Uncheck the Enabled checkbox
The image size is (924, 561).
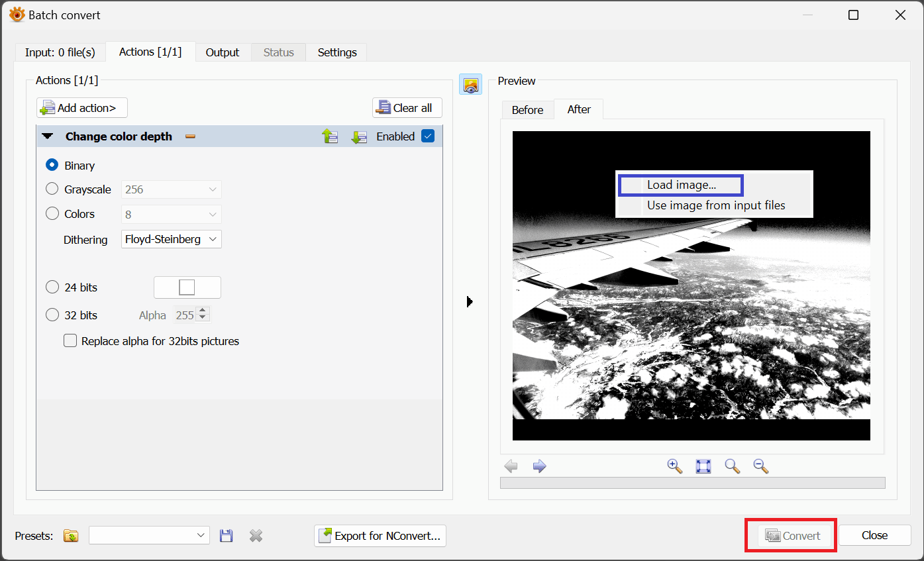(x=428, y=136)
